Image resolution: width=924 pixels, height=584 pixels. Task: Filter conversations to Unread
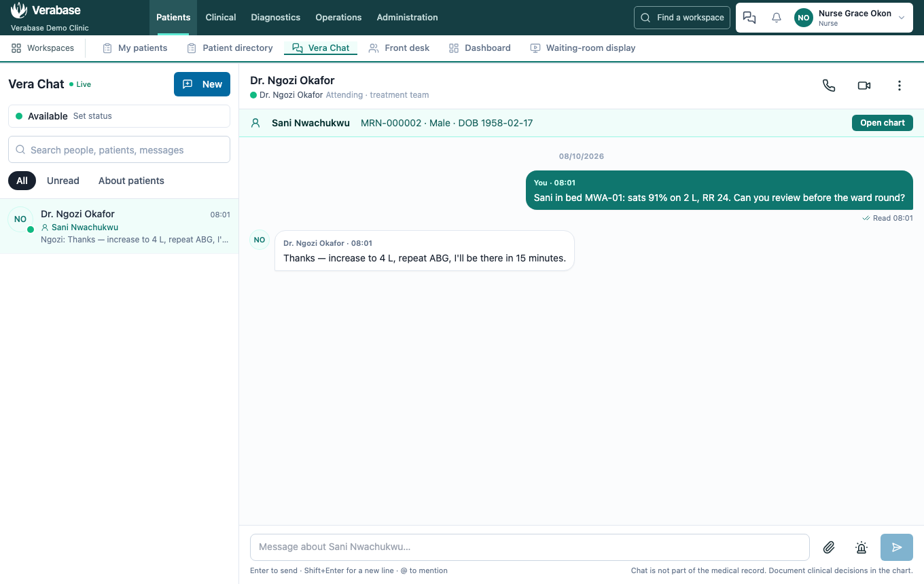(x=63, y=181)
